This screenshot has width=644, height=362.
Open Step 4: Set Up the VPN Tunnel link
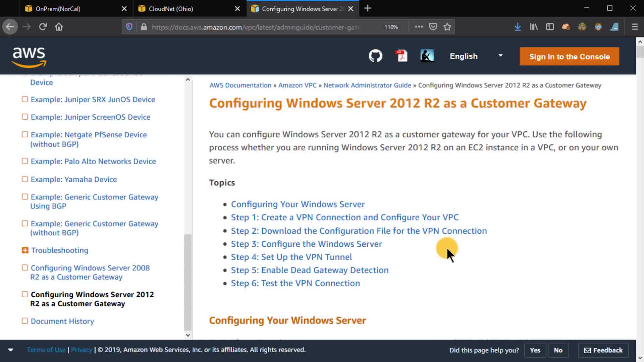(x=291, y=257)
